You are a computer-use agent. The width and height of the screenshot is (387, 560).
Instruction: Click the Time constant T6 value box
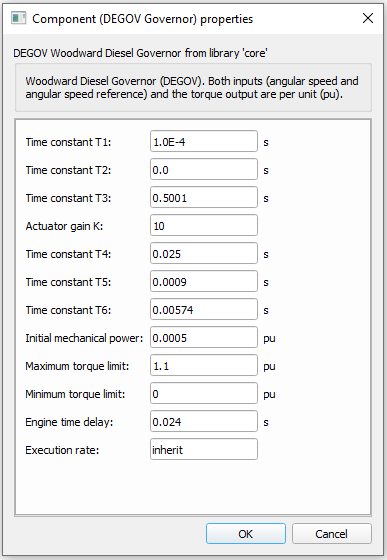point(204,309)
